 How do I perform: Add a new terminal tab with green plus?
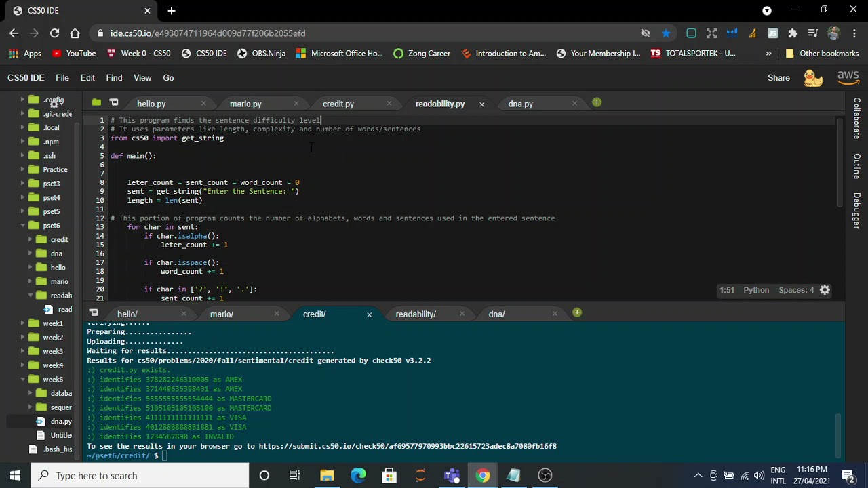[x=576, y=312]
